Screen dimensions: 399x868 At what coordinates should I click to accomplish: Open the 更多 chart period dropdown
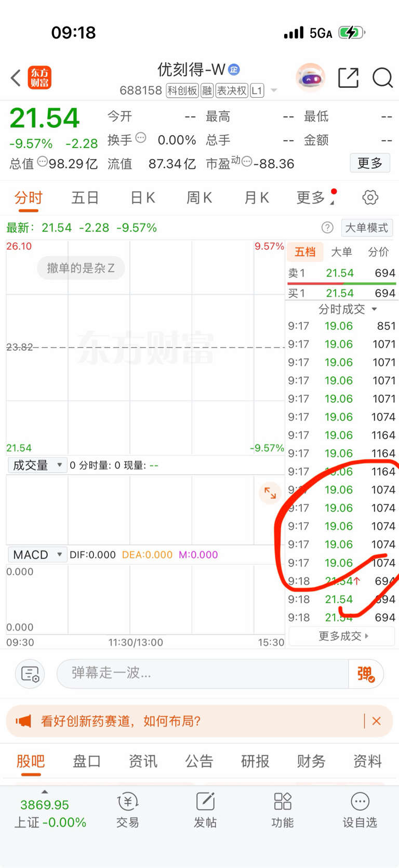pos(316,198)
